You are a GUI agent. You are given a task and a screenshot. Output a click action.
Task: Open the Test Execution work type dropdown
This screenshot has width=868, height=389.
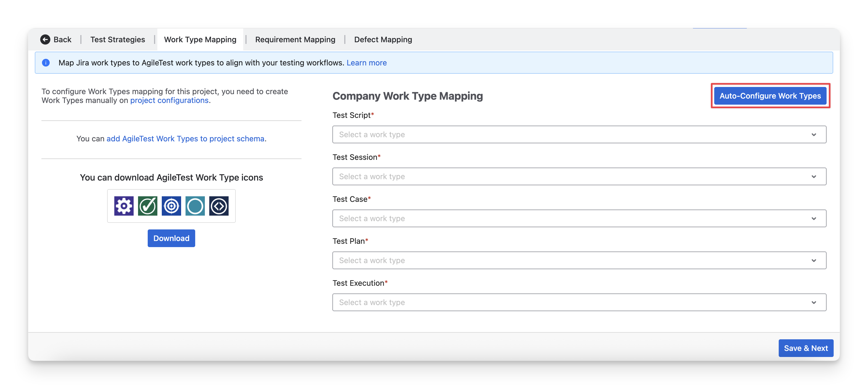(x=579, y=302)
